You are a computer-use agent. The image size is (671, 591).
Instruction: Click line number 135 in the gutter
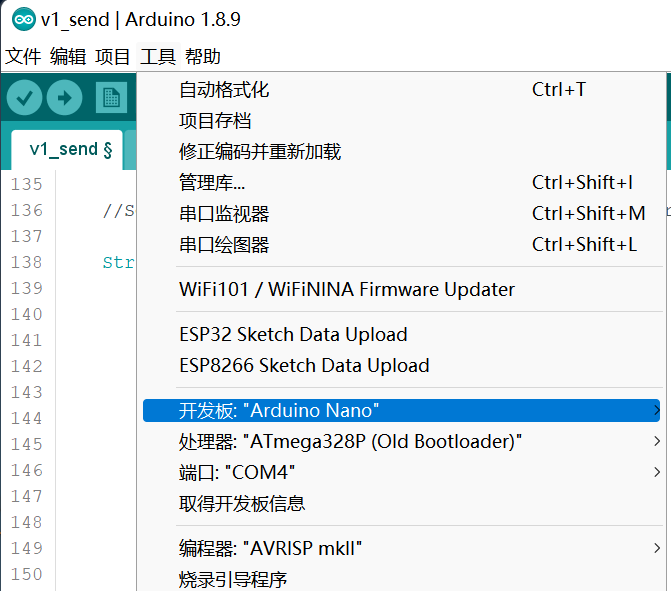pos(27,184)
